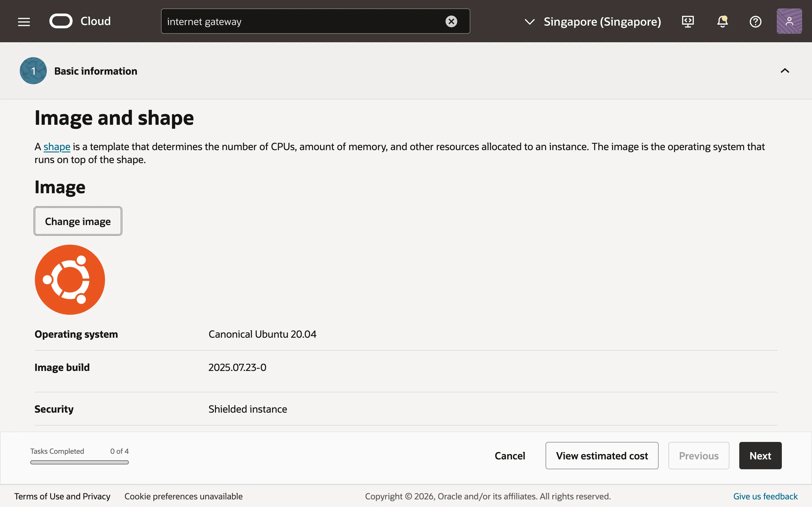Collapse the Basic information section
Screen dimensions: 812x507
[x=785, y=70]
